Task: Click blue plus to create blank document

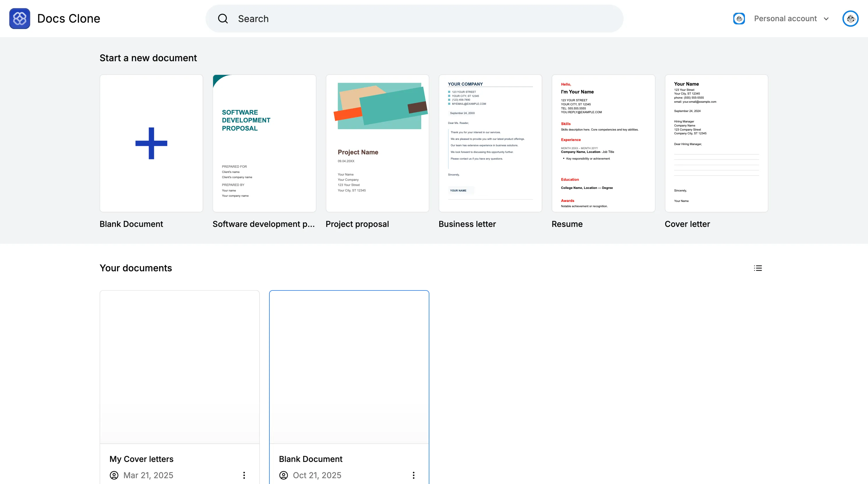Action: 151,143
